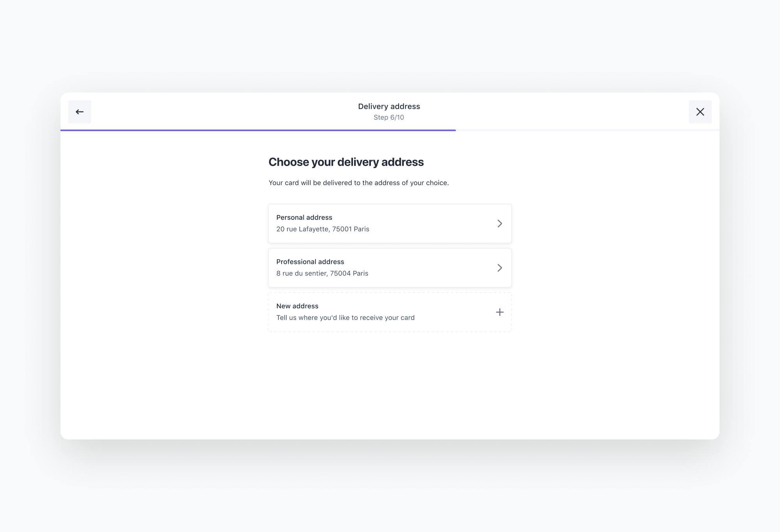780x532 pixels.
Task: Select the Professional address option
Action: coord(390,268)
